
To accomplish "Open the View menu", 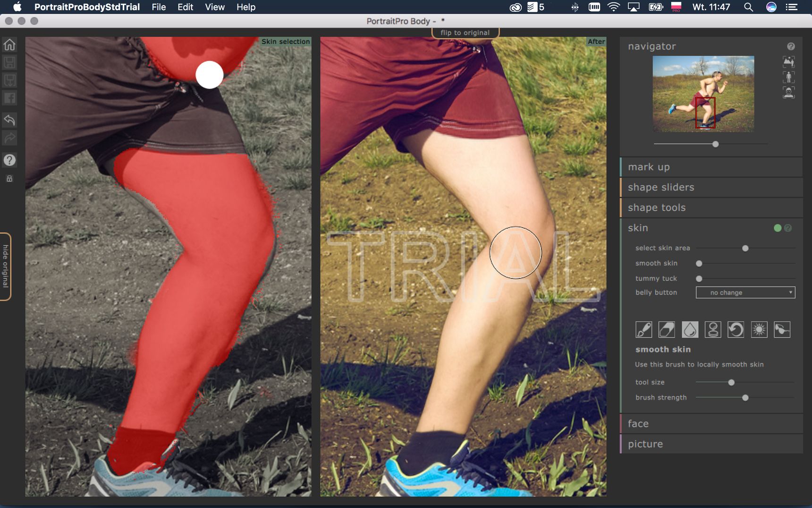I will click(x=215, y=7).
